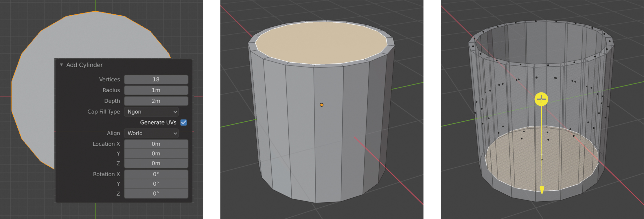The height and width of the screenshot is (219, 644).
Task: Open the Align World dropdown
Action: [x=151, y=133]
